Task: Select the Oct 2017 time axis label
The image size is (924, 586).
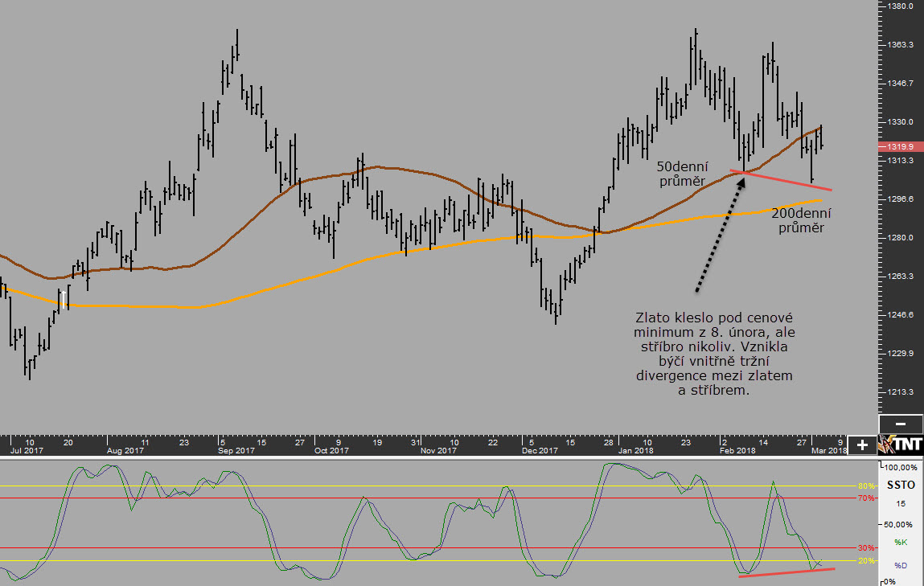Action: (x=332, y=450)
